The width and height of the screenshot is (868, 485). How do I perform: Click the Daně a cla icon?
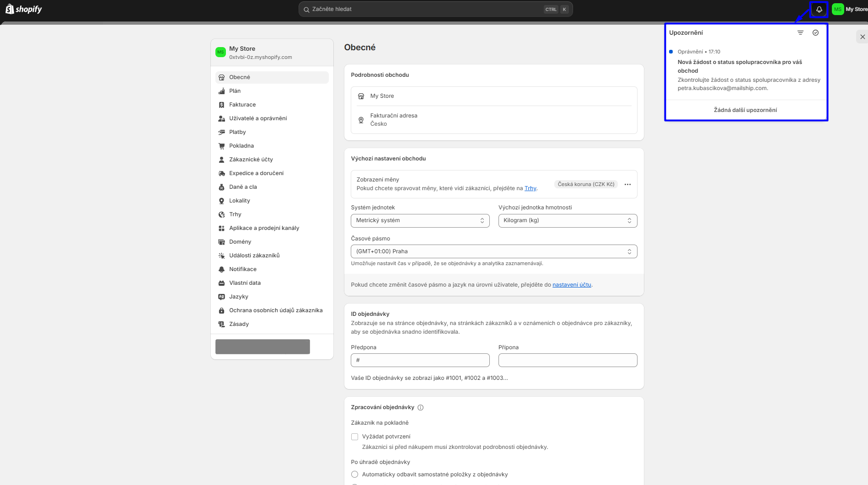click(222, 187)
